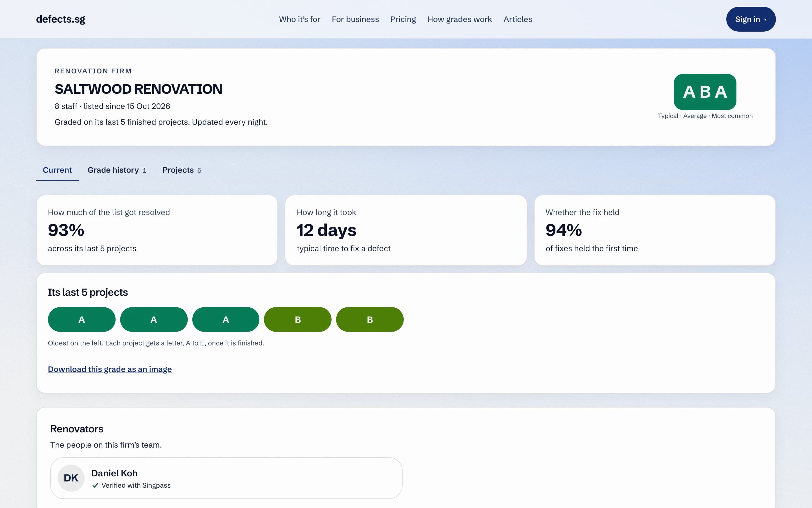
Task: Open the Who it's for page
Action: click(300, 19)
